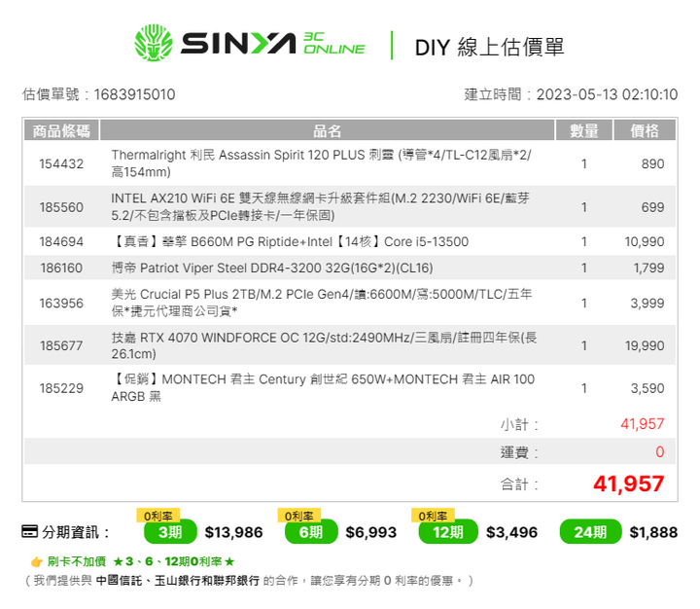Select the 12期 installment badge

[448, 532]
